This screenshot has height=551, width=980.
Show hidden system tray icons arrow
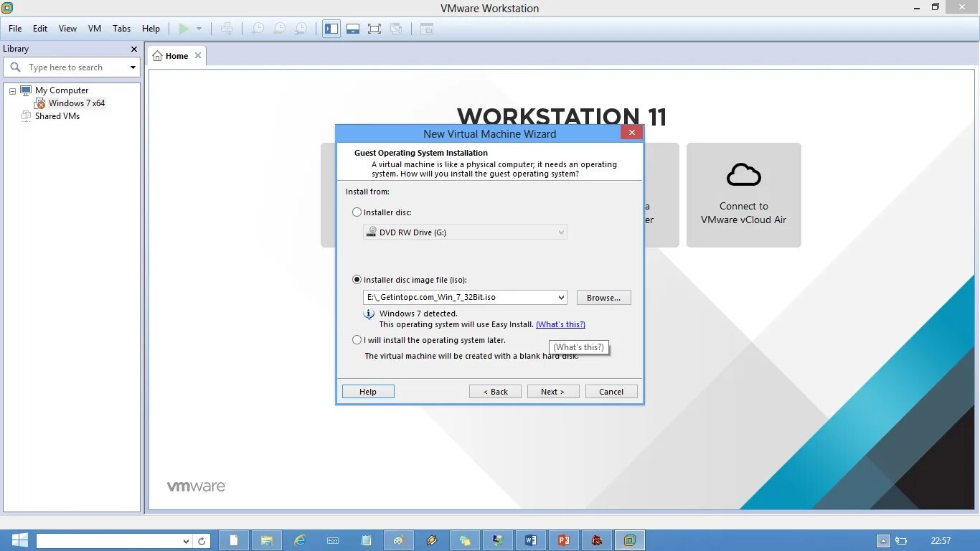click(884, 541)
